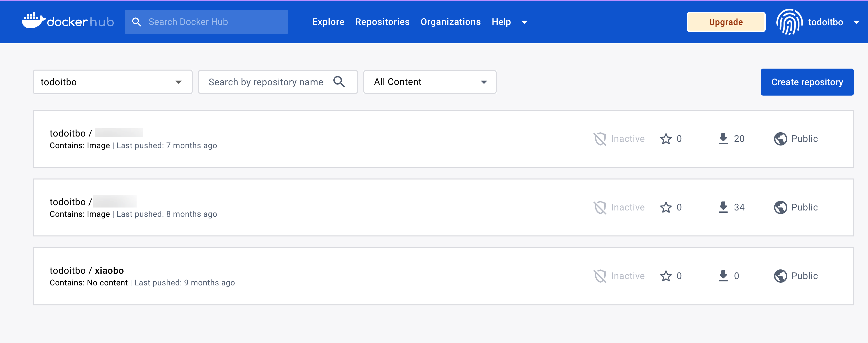This screenshot has height=343, width=868.
Task: Click the Docker Hub whale logo
Action: point(34,22)
